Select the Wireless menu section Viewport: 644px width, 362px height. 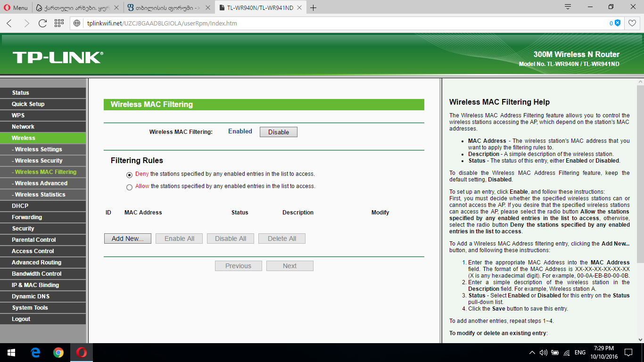click(43, 138)
